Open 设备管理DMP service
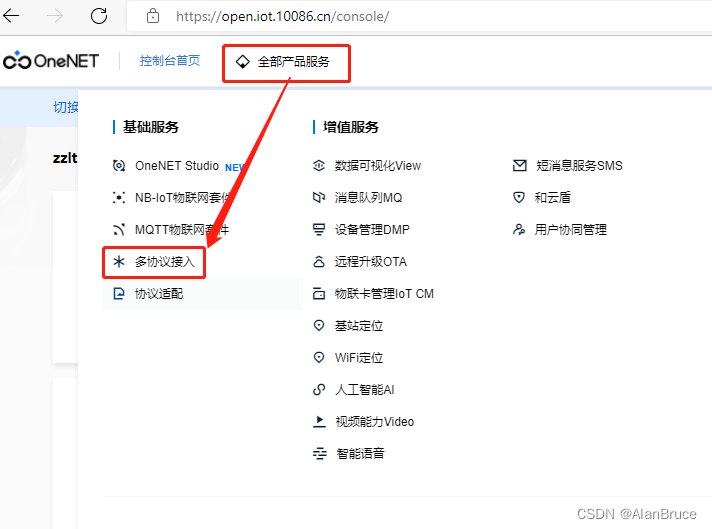Viewport: 712px width, 529px height. tap(372, 230)
